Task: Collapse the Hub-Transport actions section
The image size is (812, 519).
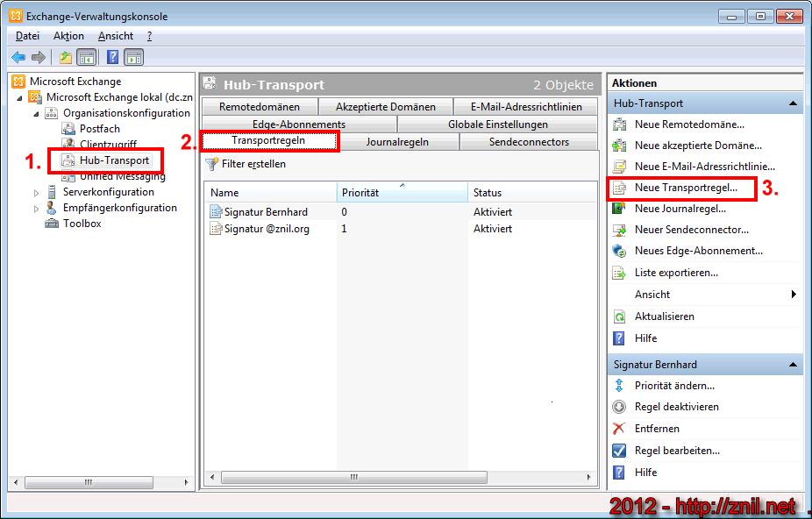Action: (793, 103)
